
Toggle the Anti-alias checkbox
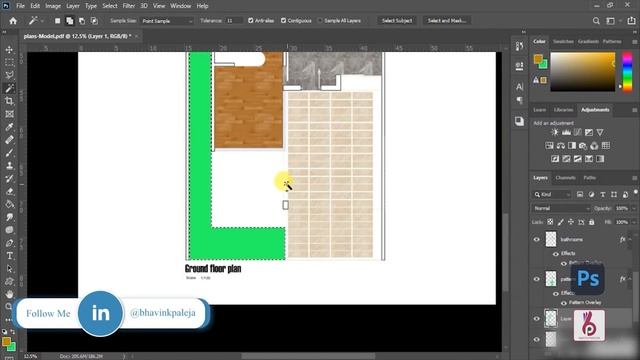click(251, 20)
